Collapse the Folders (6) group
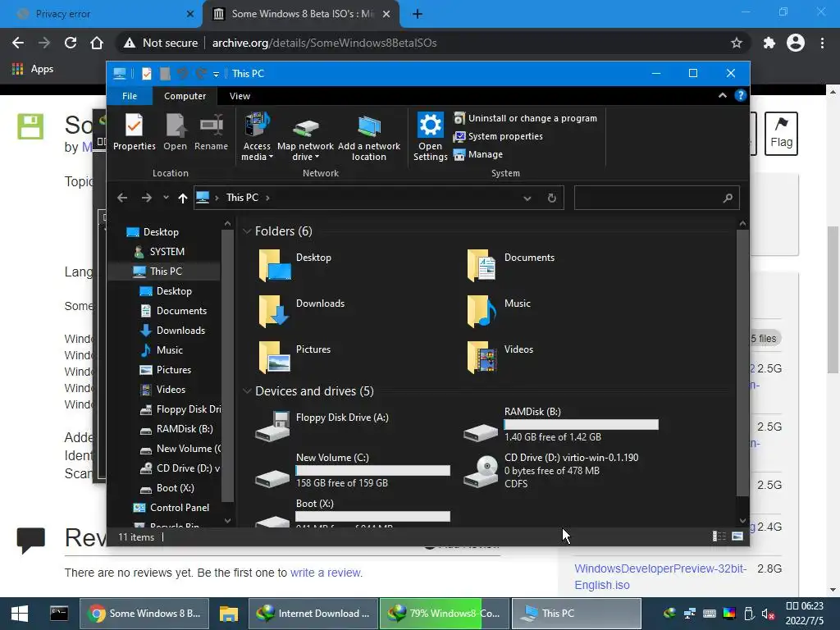This screenshot has height=630, width=840. (x=247, y=231)
